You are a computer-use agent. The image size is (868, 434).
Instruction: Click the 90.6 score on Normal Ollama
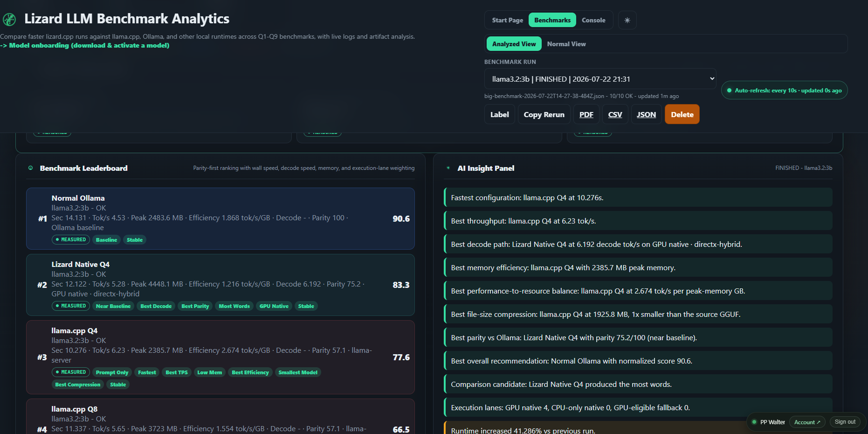401,218
